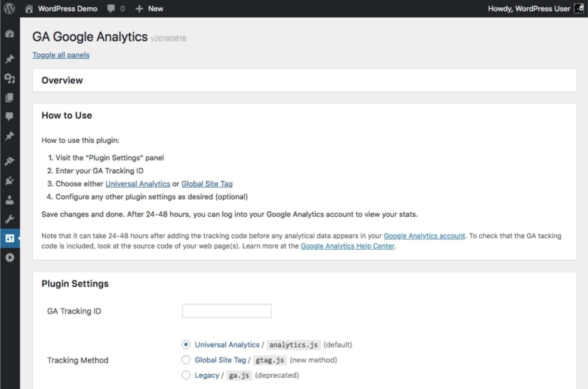Click the comments count 0 in admin bar
588x389 pixels.
coord(123,9)
